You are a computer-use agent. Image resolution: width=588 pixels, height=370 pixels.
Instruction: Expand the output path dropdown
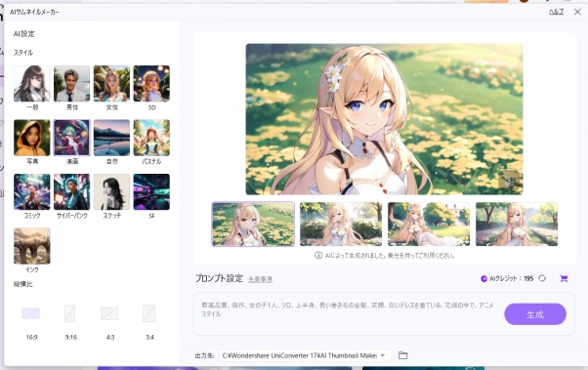(383, 355)
